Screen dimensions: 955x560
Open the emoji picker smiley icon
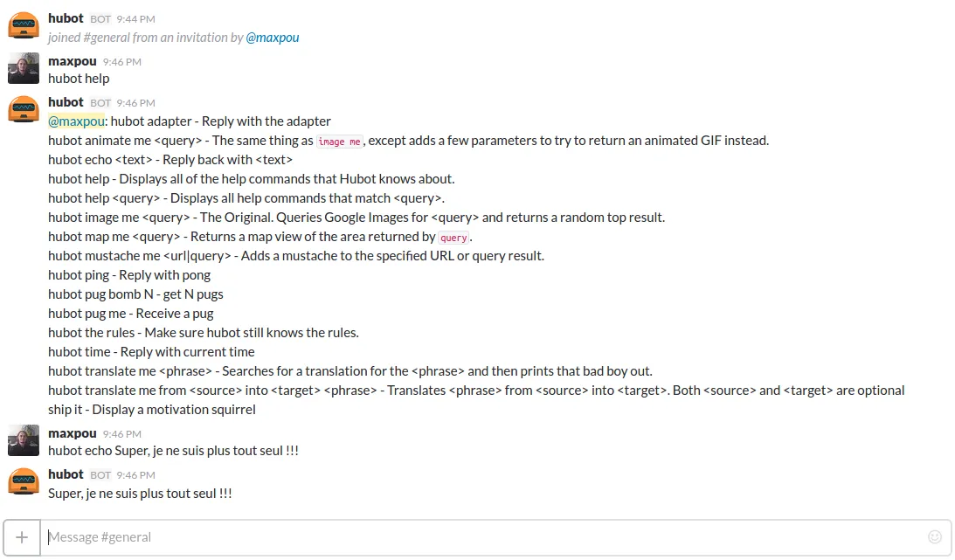(934, 537)
